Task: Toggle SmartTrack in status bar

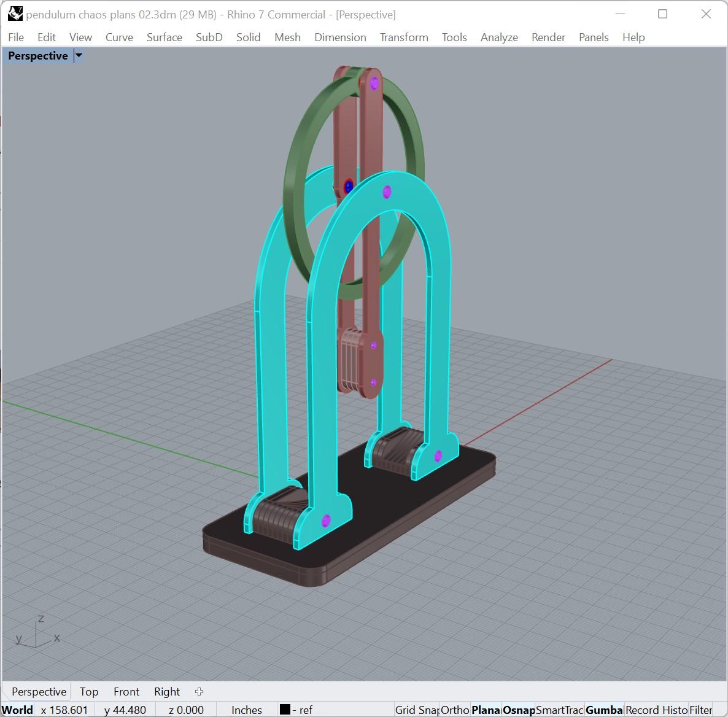Action: (559, 710)
